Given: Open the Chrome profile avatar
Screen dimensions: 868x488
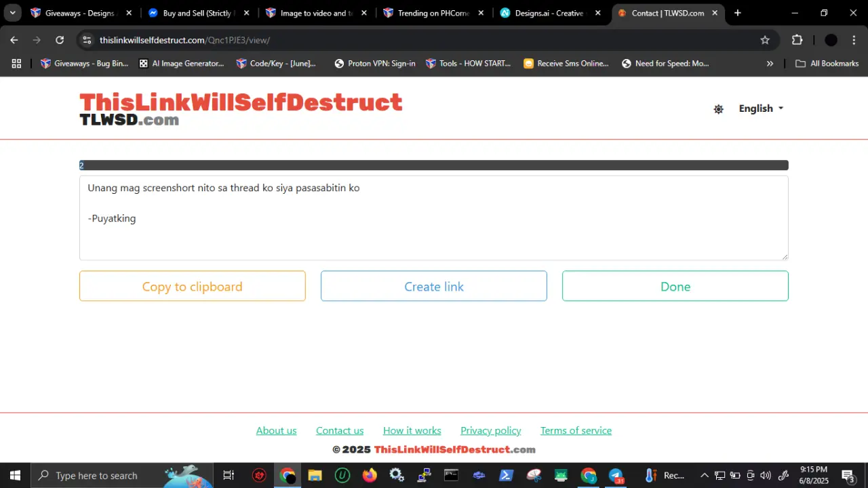Looking at the screenshot, I should pyautogui.click(x=831, y=40).
